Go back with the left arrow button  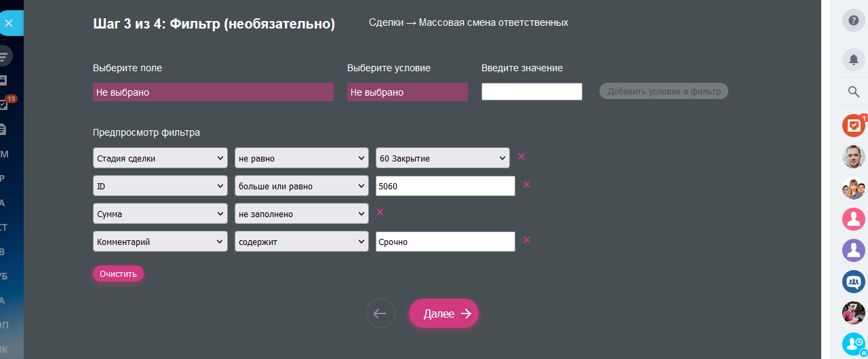tap(380, 314)
